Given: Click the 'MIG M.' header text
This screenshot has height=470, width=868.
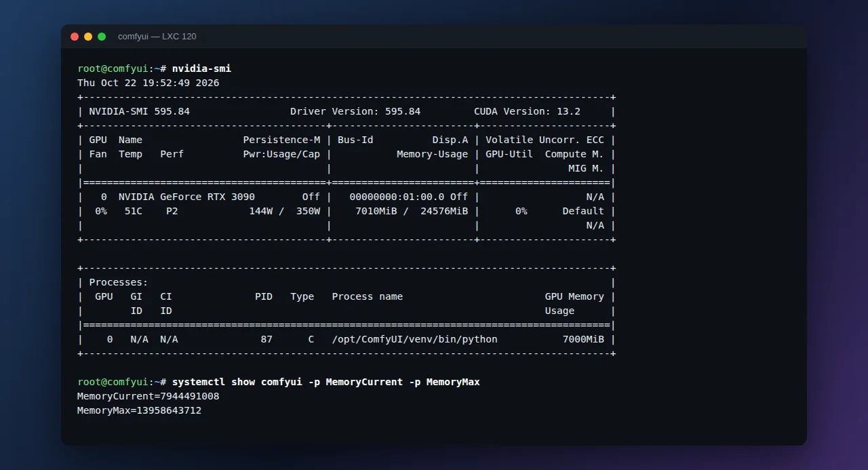Looking at the screenshot, I should point(586,168).
